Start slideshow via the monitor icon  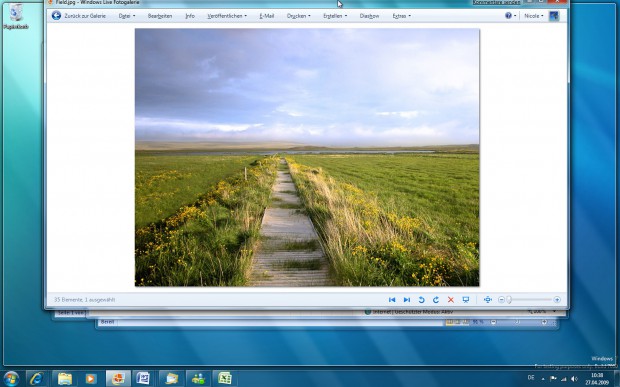point(466,300)
